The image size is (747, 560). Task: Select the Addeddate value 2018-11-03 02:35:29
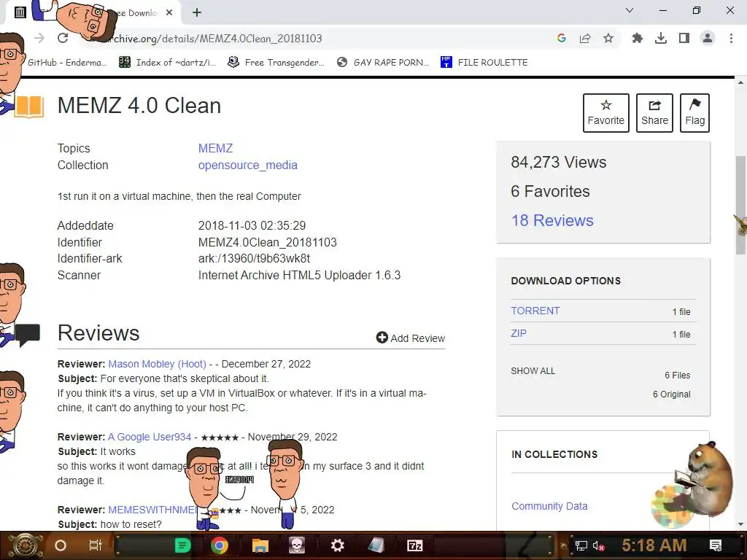(252, 226)
